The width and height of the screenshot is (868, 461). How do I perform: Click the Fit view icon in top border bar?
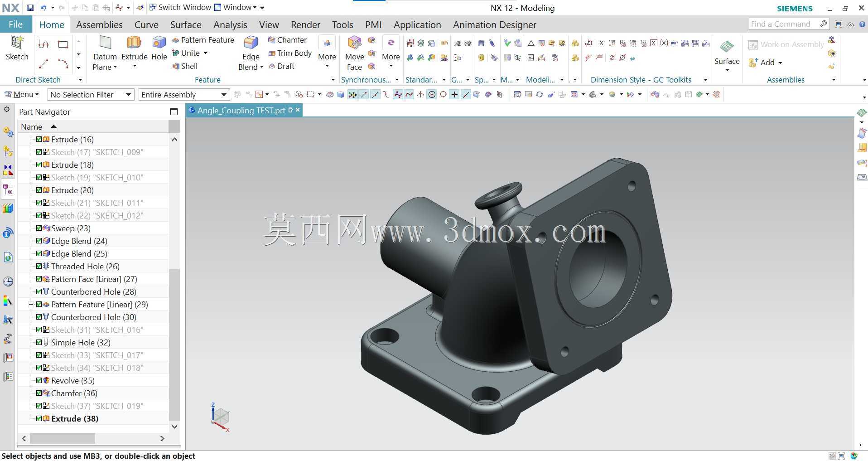pos(517,94)
